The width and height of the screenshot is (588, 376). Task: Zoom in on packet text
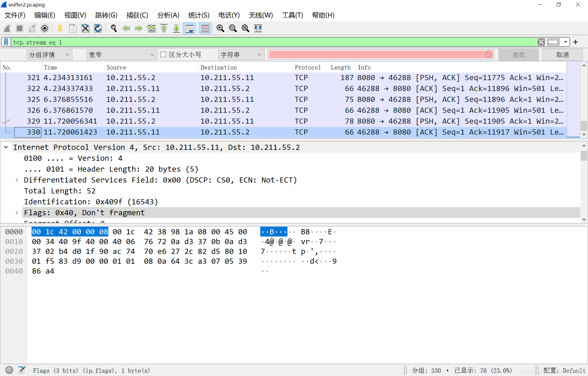tap(220, 28)
